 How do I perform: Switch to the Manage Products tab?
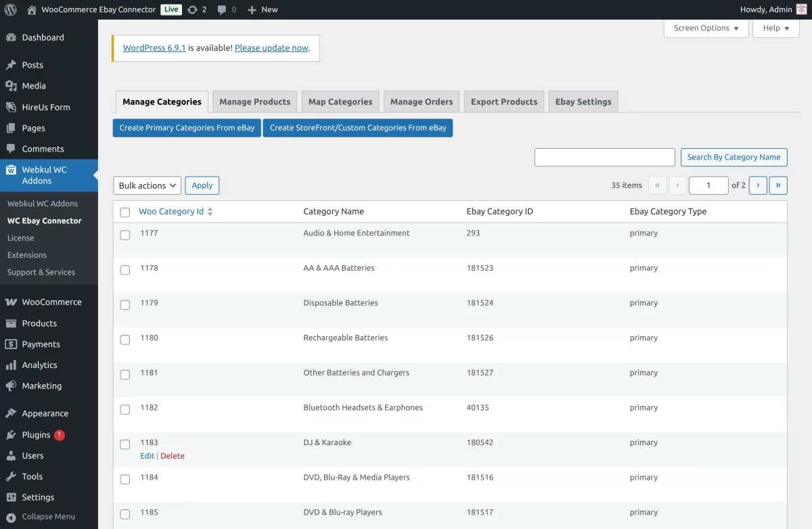coord(254,101)
